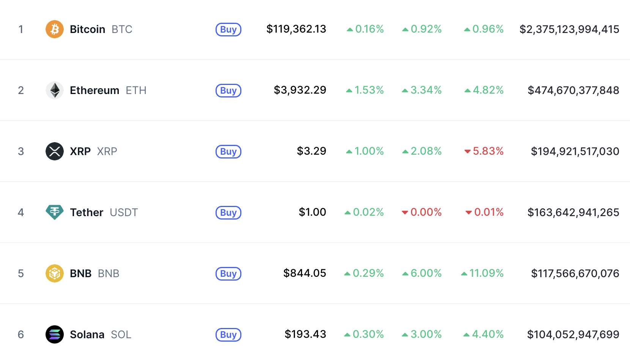
Task: Tap the Buy button for Tether
Action: point(228,213)
